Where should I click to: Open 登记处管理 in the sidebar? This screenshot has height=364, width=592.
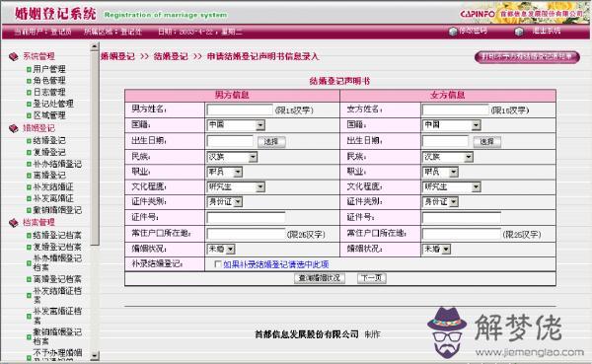(x=53, y=104)
